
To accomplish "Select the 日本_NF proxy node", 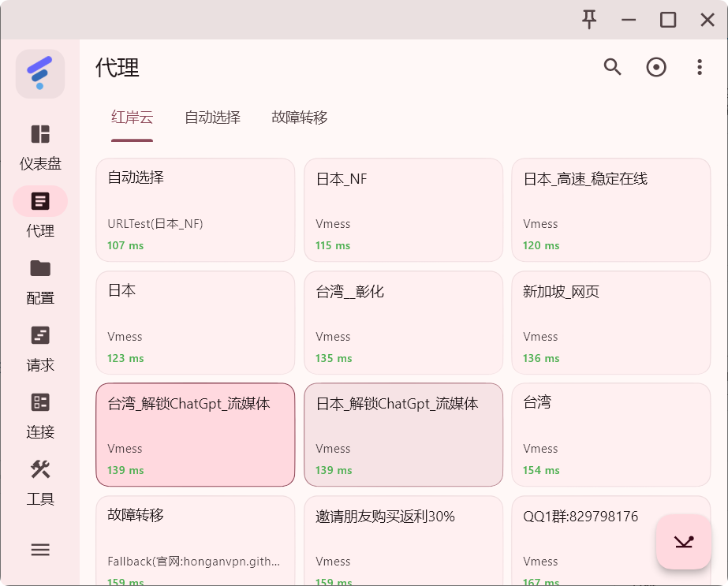I will pyautogui.click(x=403, y=210).
